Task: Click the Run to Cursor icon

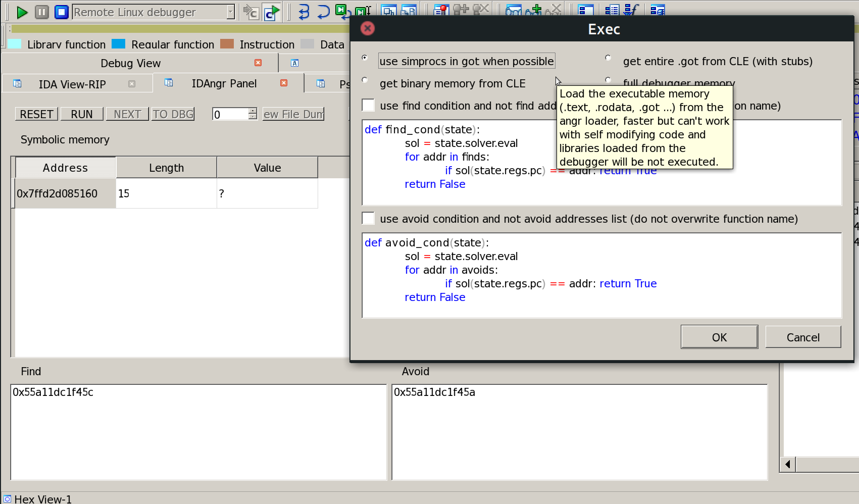Action: (363, 11)
